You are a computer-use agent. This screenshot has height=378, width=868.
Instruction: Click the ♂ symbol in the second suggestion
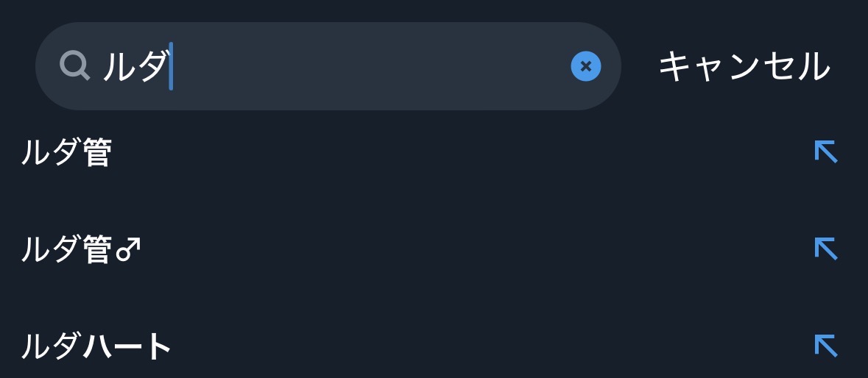coord(128,251)
